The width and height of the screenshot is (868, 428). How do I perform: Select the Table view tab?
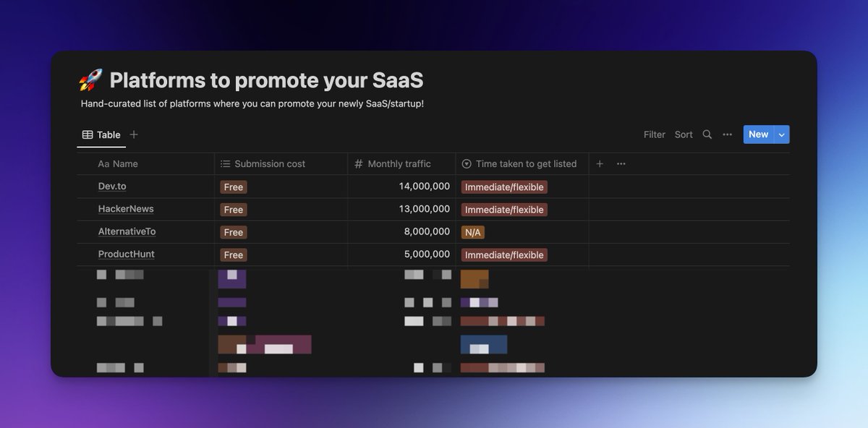pos(101,134)
